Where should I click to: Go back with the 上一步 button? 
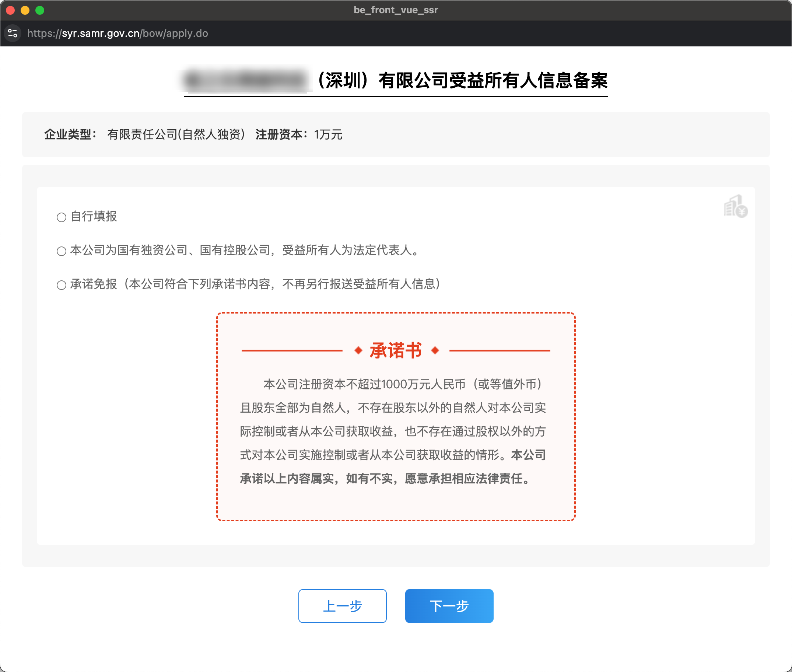[x=342, y=606]
